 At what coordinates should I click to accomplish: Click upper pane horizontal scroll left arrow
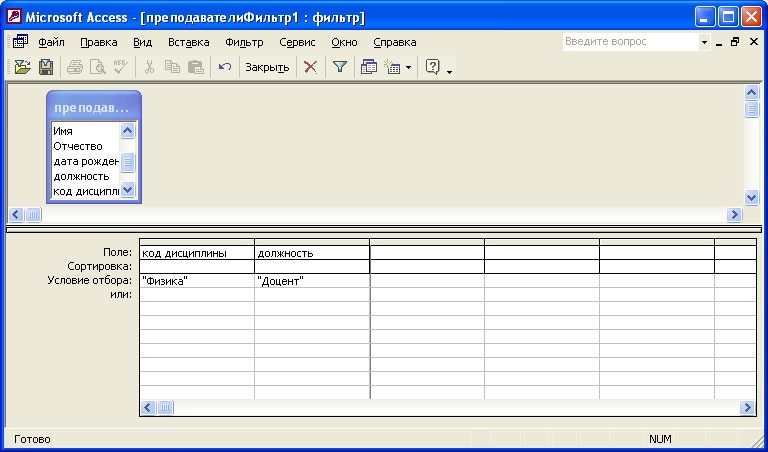(16, 214)
